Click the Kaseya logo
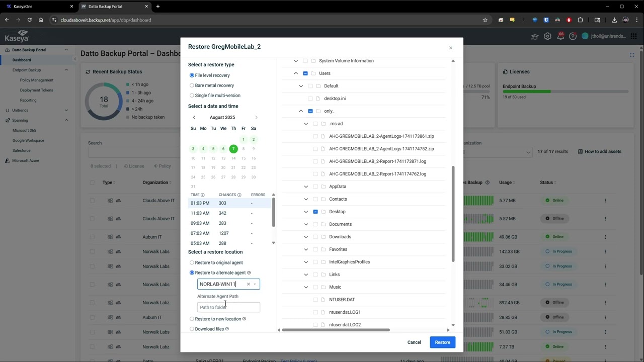This screenshot has height=362, width=644. 17,36
